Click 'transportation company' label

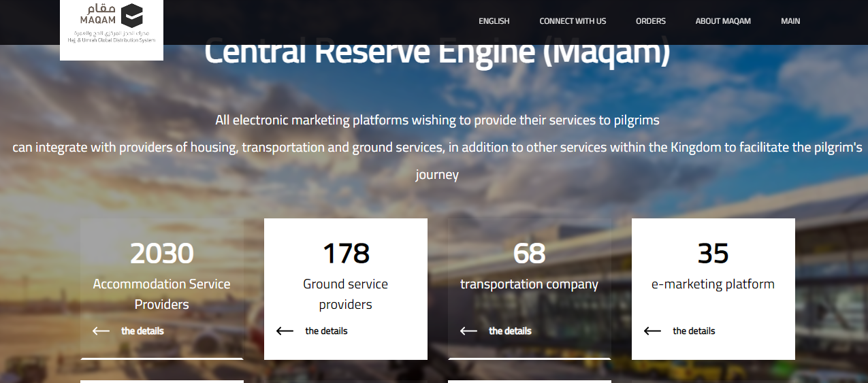pyautogui.click(x=530, y=284)
